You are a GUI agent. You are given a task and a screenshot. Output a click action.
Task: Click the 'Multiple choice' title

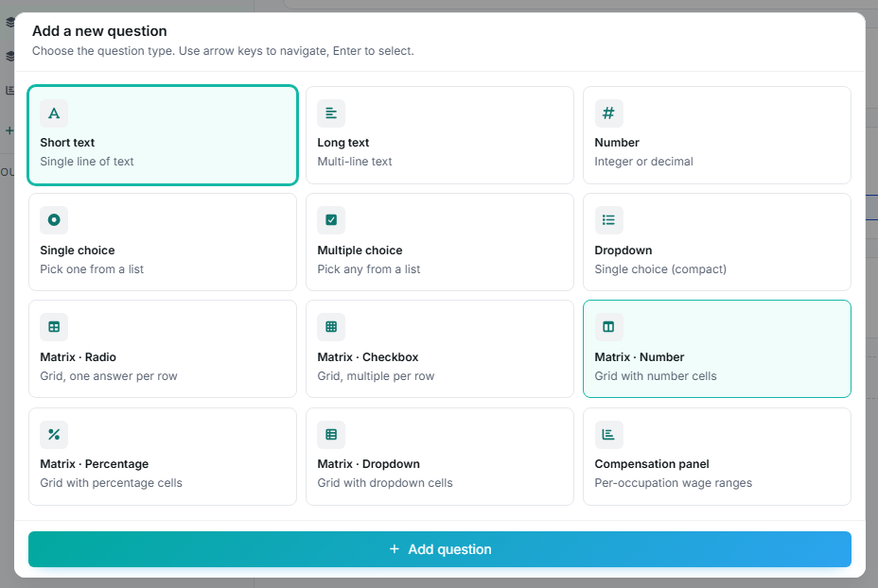360,251
